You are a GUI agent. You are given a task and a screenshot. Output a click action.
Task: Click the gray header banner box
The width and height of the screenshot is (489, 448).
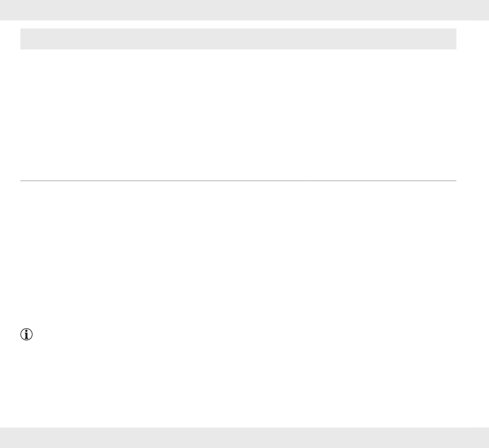[x=238, y=39]
